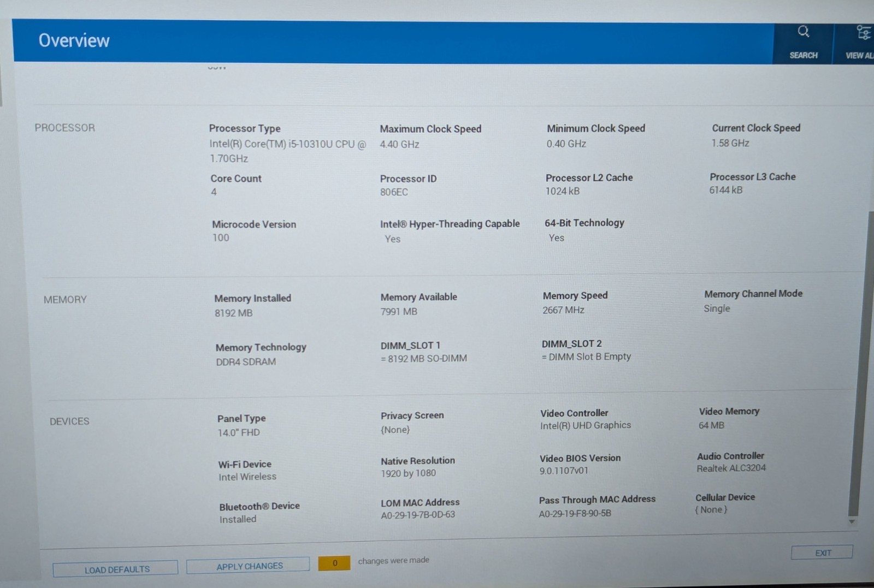Viewport: 874px width, 588px height.
Task: Click the Bluetooth Device value Installed
Action: click(x=238, y=519)
